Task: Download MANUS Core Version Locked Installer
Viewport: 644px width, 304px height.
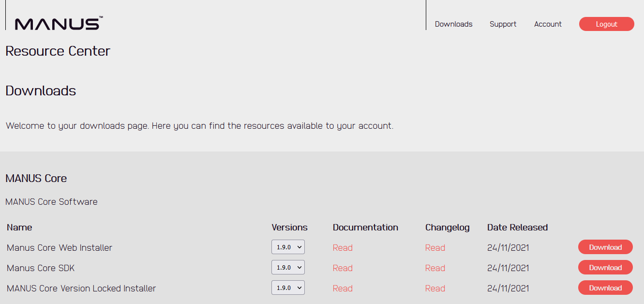Action: click(605, 288)
